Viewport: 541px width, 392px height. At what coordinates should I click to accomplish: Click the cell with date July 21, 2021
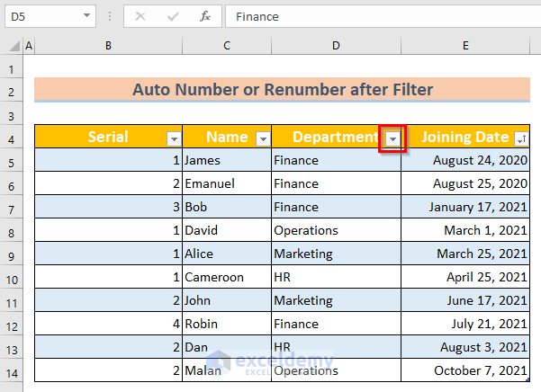[465, 325]
